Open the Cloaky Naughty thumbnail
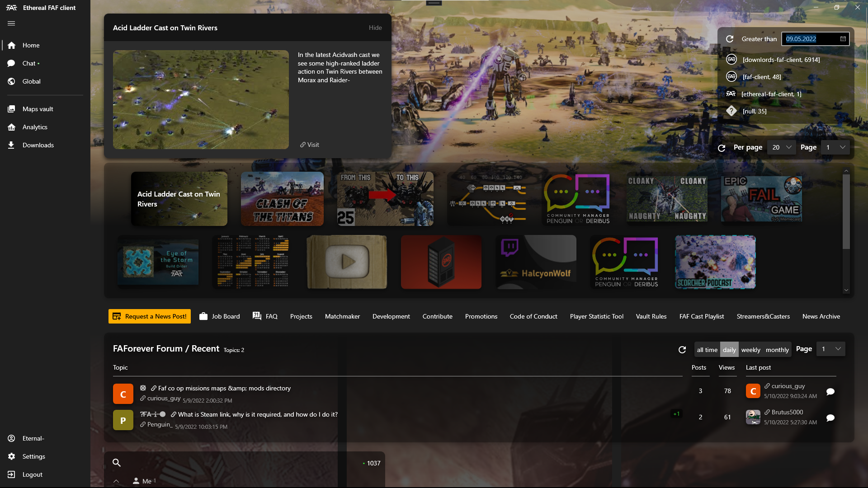This screenshot has height=488, width=868. [x=667, y=199]
